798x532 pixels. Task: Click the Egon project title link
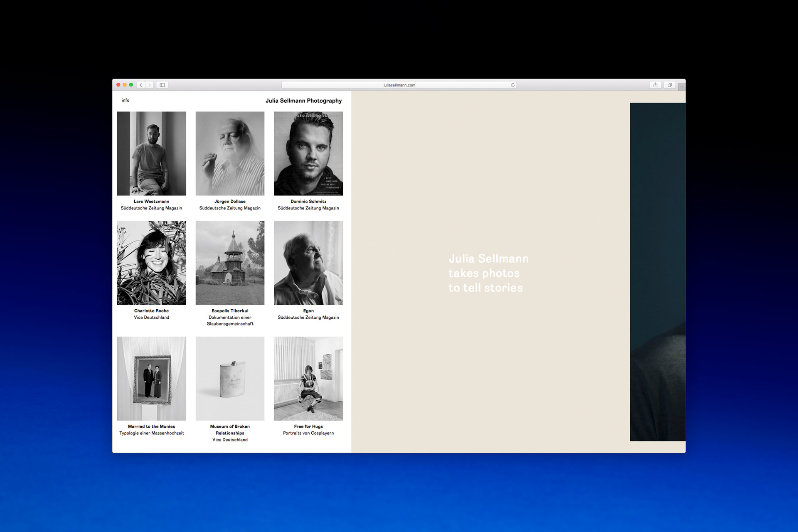point(308,310)
